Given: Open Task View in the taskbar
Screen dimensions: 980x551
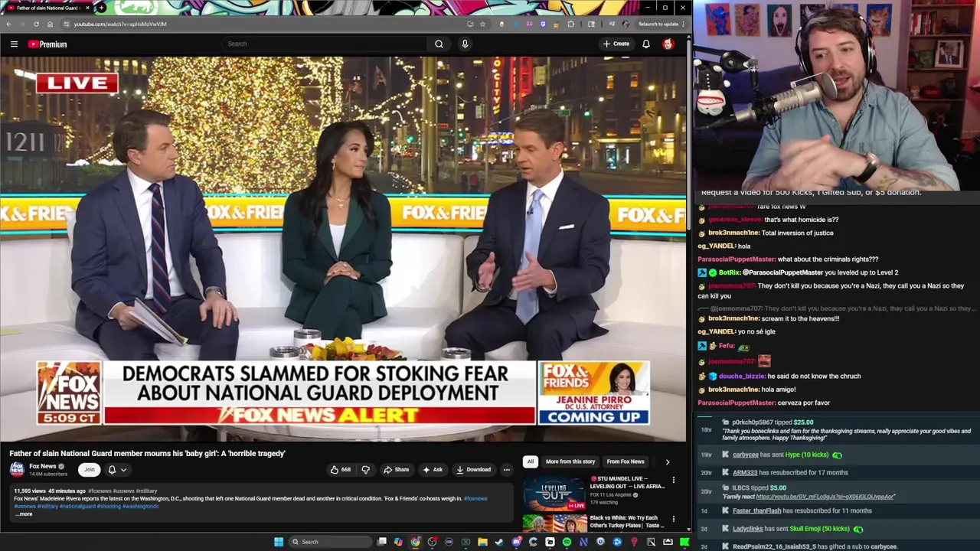Looking at the screenshot, I should (x=382, y=542).
